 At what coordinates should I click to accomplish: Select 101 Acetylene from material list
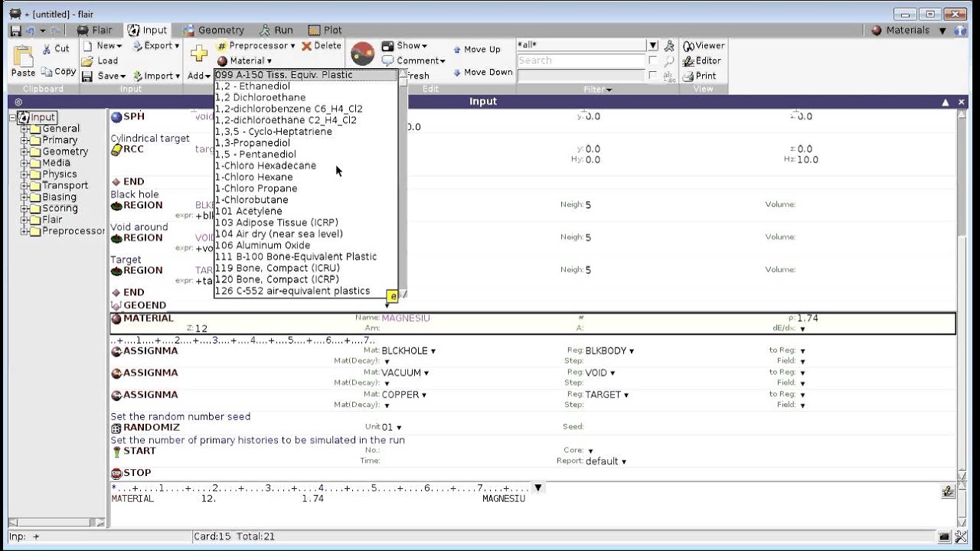click(305, 211)
